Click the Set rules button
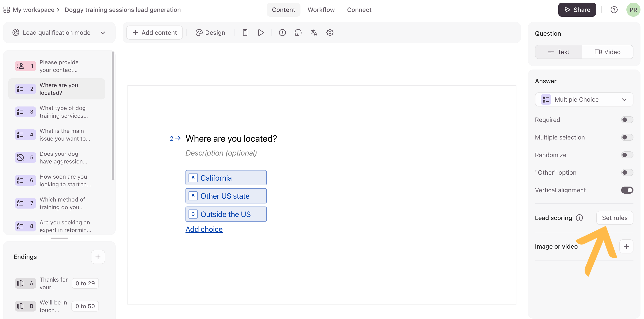This screenshot has height=319, width=644. click(x=615, y=218)
